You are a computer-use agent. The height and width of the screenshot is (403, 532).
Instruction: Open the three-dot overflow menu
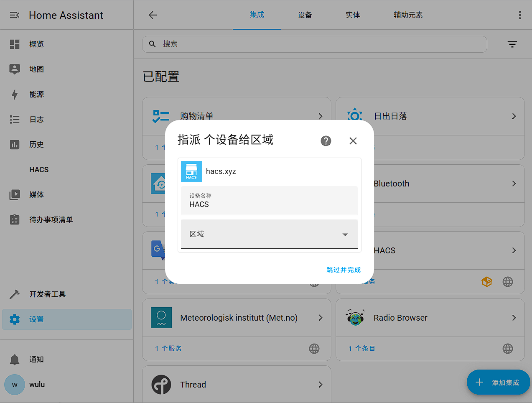(520, 15)
